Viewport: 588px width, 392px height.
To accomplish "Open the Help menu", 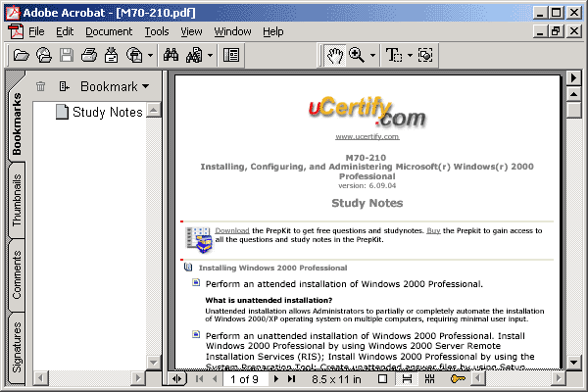I will point(273,32).
